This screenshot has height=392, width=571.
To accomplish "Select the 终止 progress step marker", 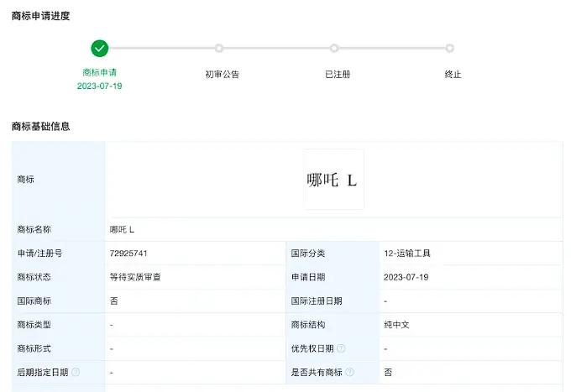I will 449,48.
